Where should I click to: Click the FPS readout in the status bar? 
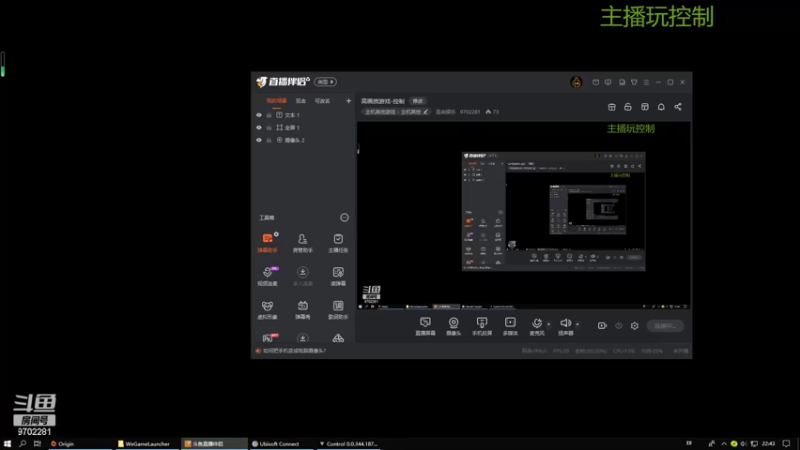(x=561, y=351)
